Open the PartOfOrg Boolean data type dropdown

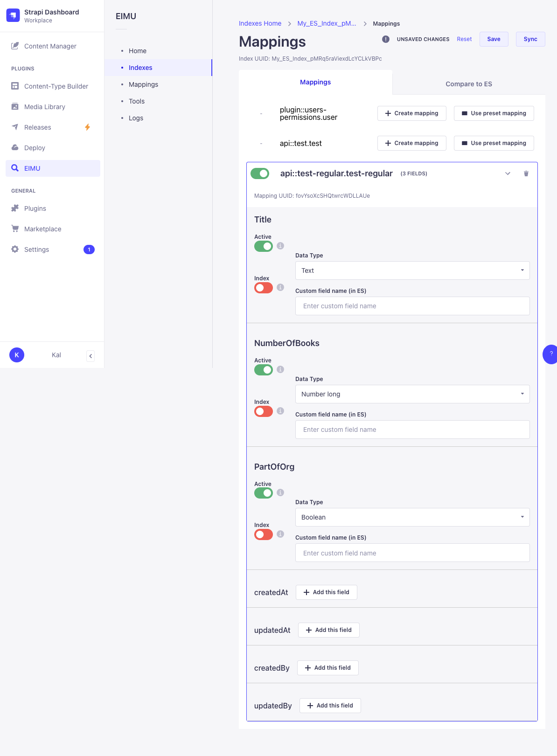412,517
